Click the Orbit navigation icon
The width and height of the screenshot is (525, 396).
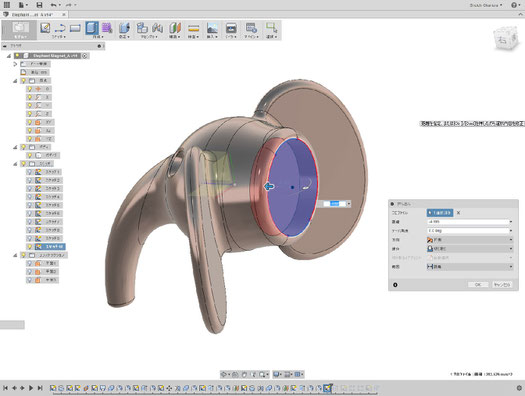tap(224, 374)
